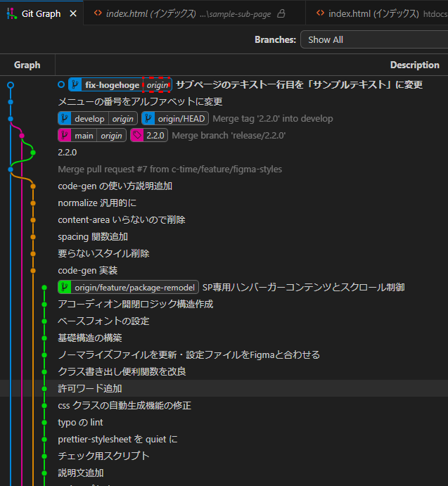Click the branch icon on origin/HEAD label
Screen dimensions: 448x486
[x=148, y=119]
